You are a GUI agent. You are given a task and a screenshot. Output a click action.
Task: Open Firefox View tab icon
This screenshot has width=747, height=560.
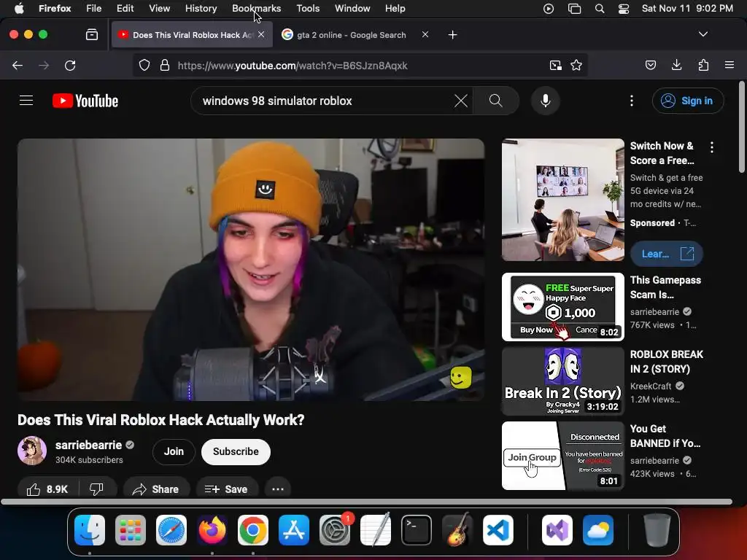[x=92, y=35]
